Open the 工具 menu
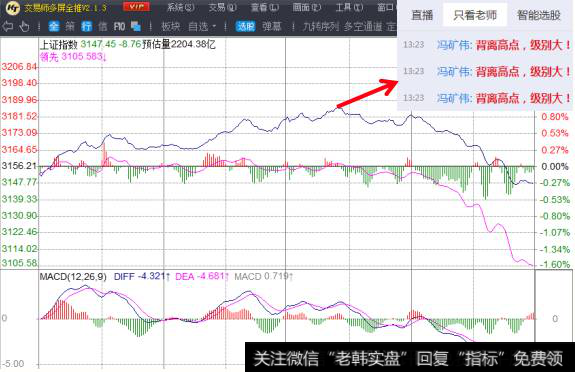Screen dimensions: 575x372 tap(349, 7)
